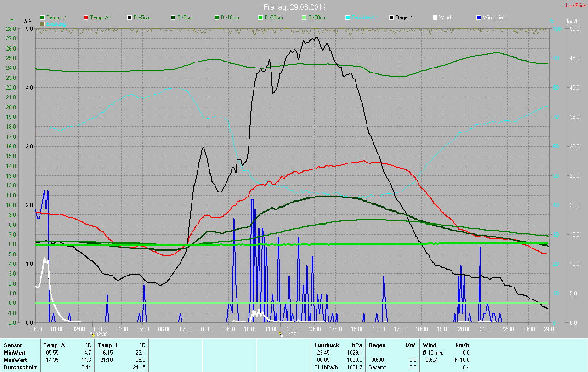This screenshot has width=588, height=372.
Task: Click the 11:27 marker below time axis
Action: click(x=287, y=334)
